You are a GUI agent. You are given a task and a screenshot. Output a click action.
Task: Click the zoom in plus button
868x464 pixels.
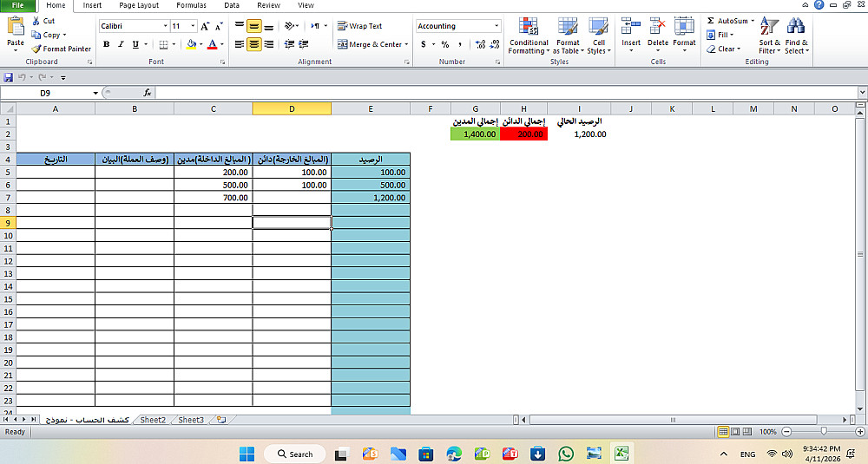[x=859, y=431]
